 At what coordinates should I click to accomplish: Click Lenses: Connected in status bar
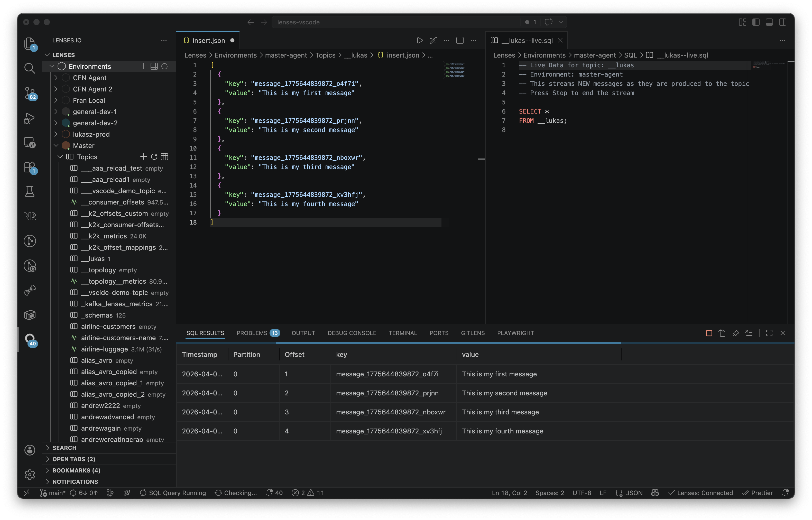(x=700, y=493)
